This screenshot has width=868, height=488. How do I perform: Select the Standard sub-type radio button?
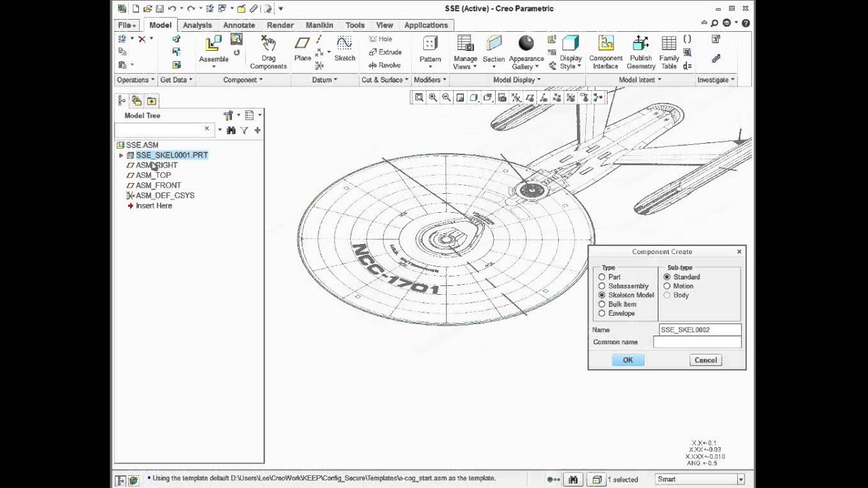click(x=667, y=277)
